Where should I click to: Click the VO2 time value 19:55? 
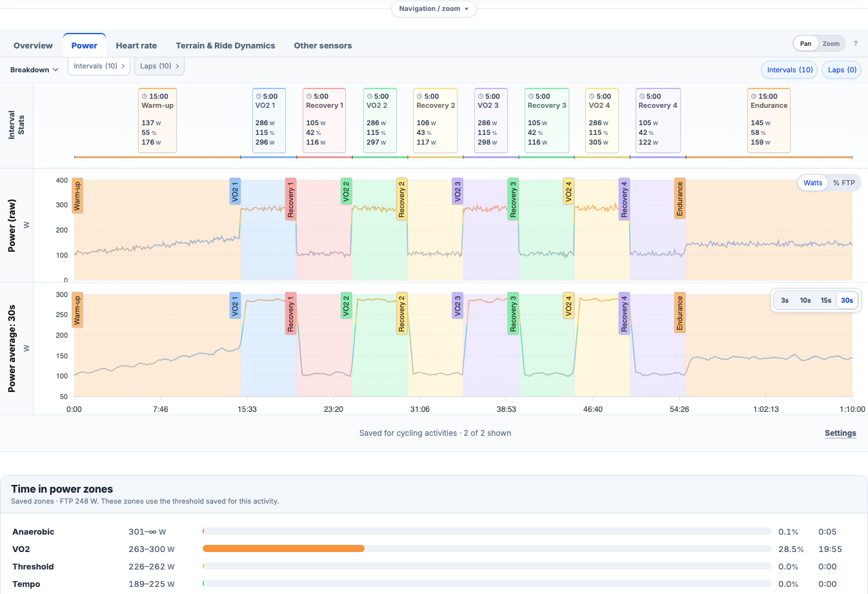[x=830, y=549]
